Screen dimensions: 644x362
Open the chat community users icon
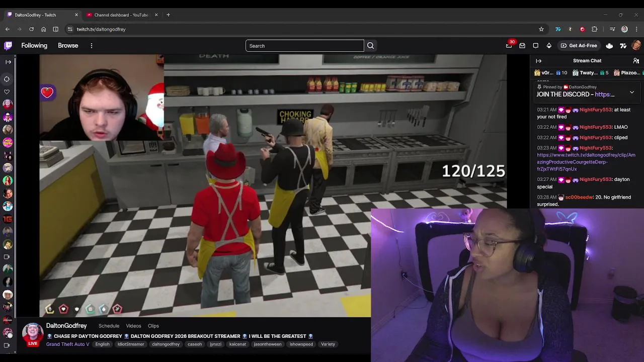636,61
